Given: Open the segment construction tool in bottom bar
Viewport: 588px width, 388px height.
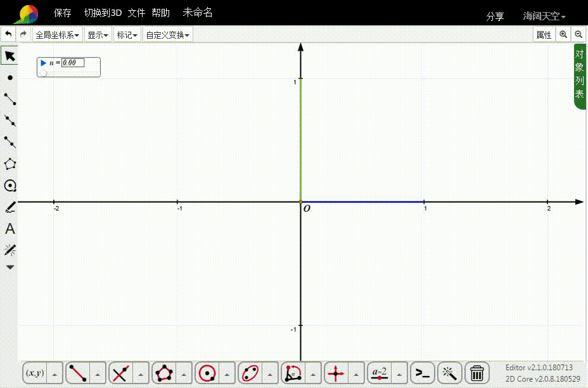Looking at the screenshot, I should coord(78,373).
